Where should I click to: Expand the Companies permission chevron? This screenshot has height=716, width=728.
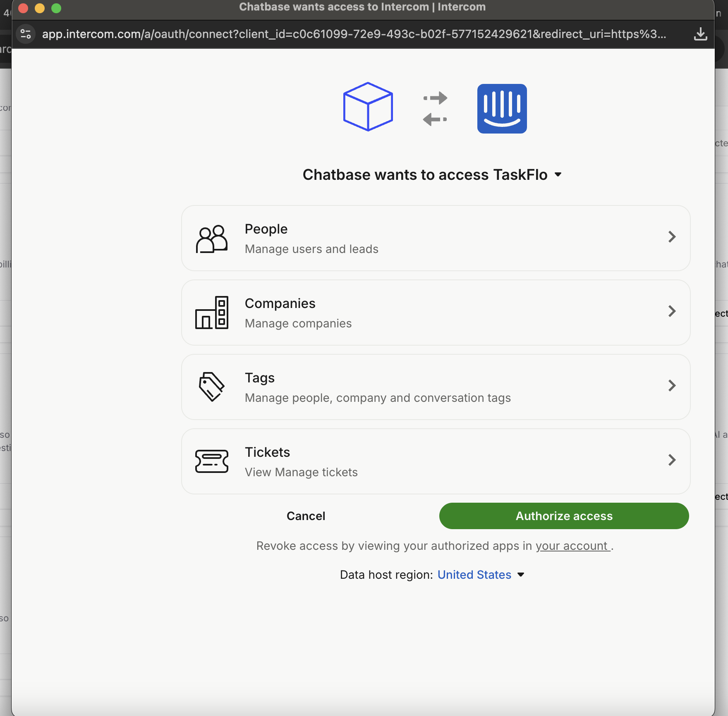tap(672, 311)
